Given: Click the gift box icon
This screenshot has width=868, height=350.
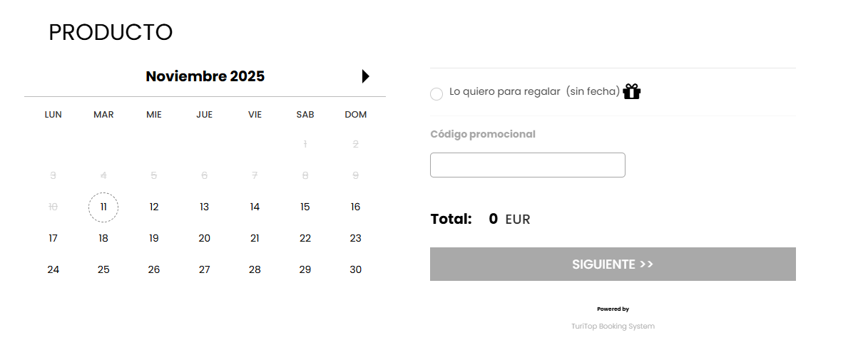Looking at the screenshot, I should click(x=632, y=92).
